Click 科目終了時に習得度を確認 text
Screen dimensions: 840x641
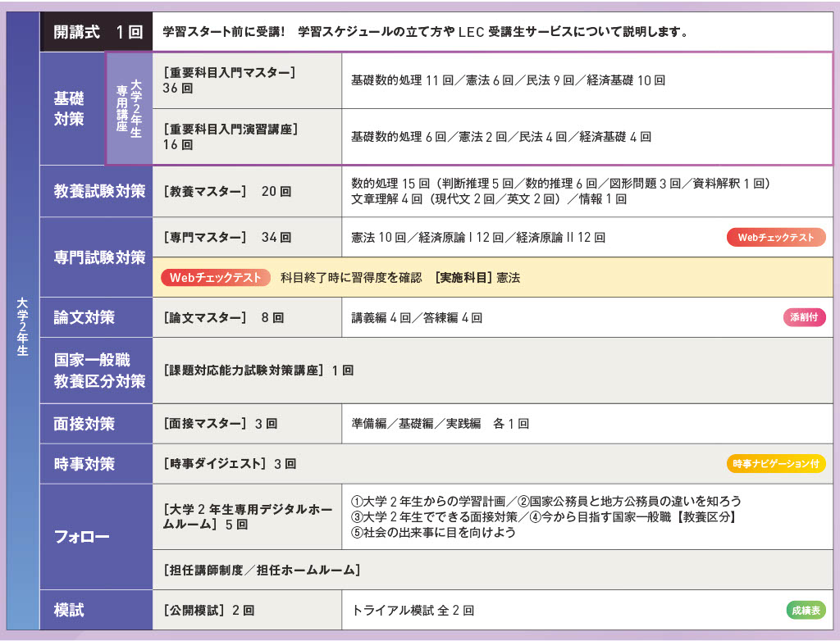(x=351, y=277)
